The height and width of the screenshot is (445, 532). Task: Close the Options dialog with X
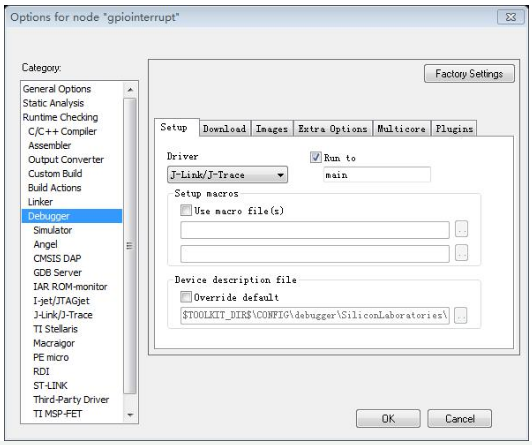(511, 17)
